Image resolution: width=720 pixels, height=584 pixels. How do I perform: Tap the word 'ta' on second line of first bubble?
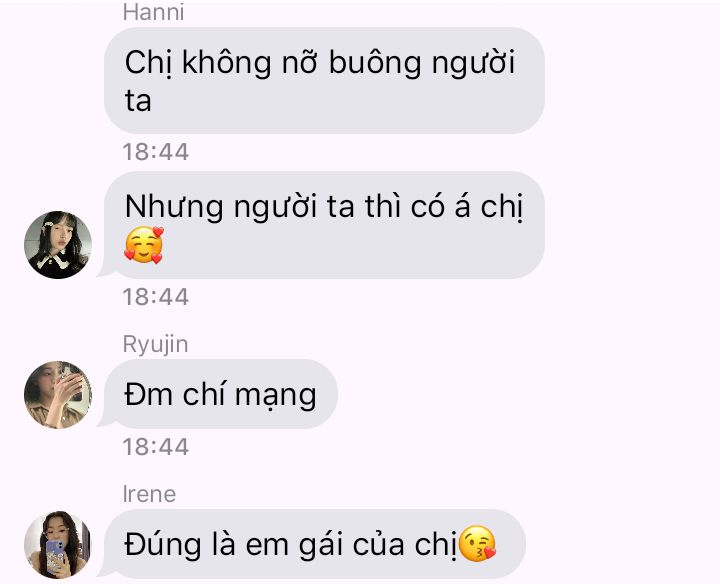click(138, 101)
